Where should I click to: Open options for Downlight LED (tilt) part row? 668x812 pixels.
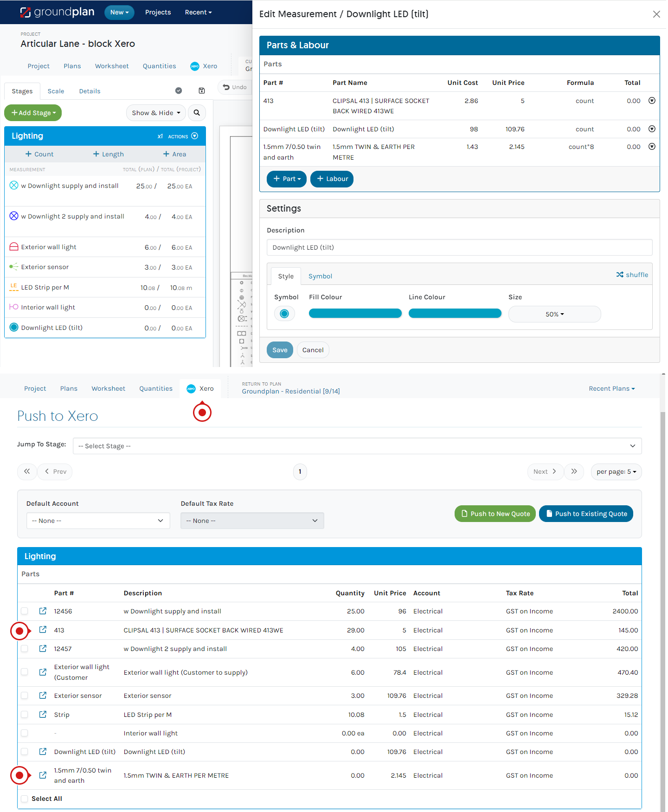[652, 129]
